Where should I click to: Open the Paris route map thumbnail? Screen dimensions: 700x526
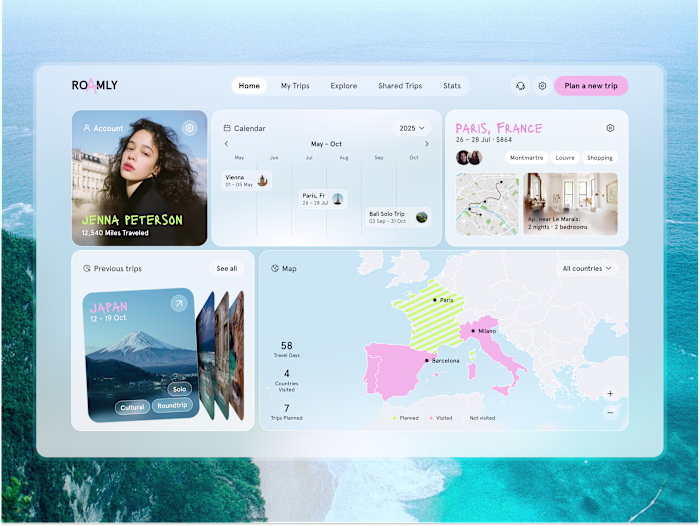point(488,204)
